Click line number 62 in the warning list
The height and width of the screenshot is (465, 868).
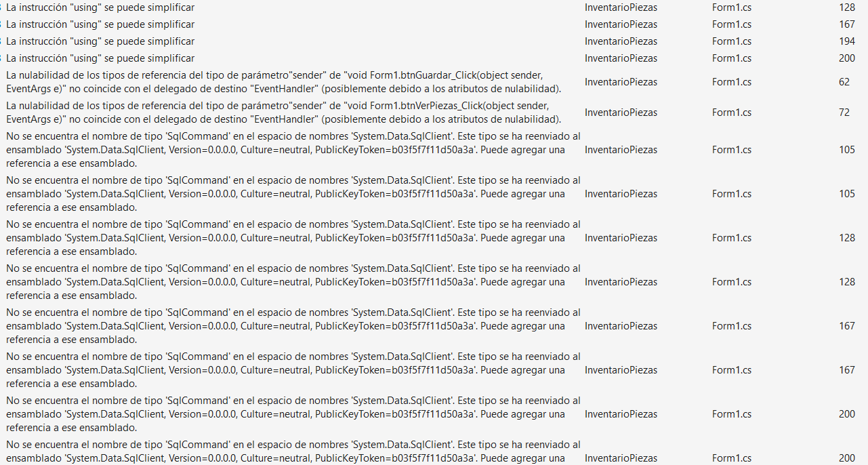pos(844,82)
